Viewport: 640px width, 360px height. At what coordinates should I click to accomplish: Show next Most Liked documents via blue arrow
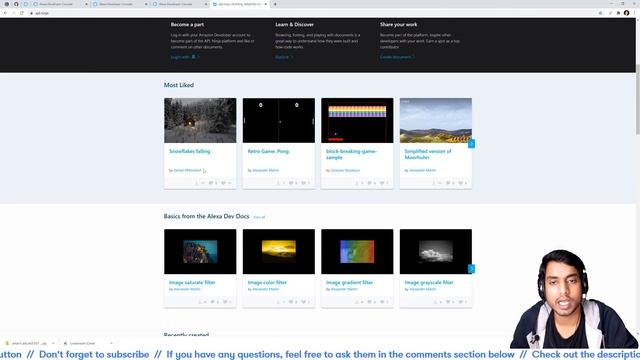tap(471, 144)
